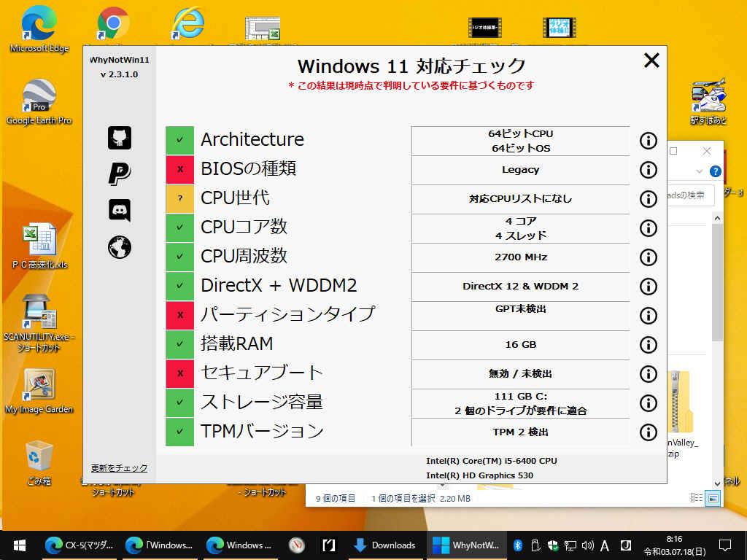Show info for CPU周波数 row
The image size is (747, 560).
pos(648,257)
